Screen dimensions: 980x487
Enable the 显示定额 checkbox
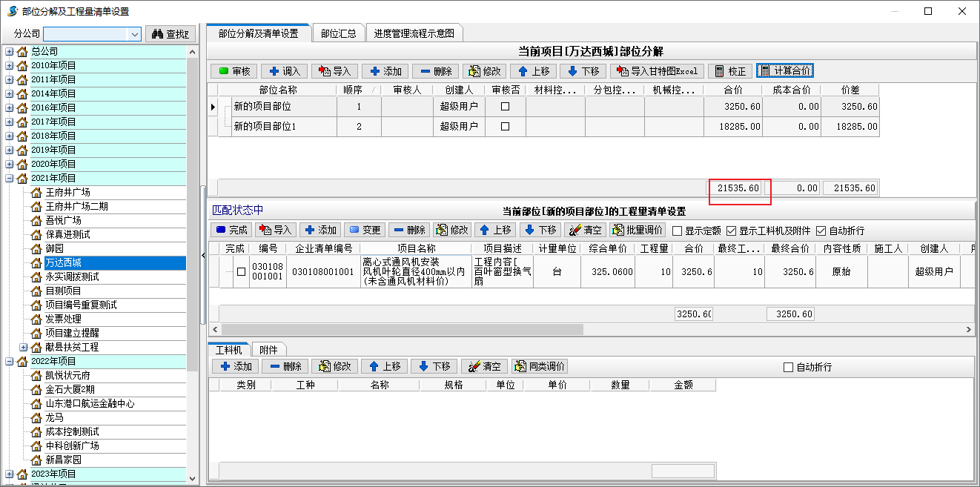677,231
